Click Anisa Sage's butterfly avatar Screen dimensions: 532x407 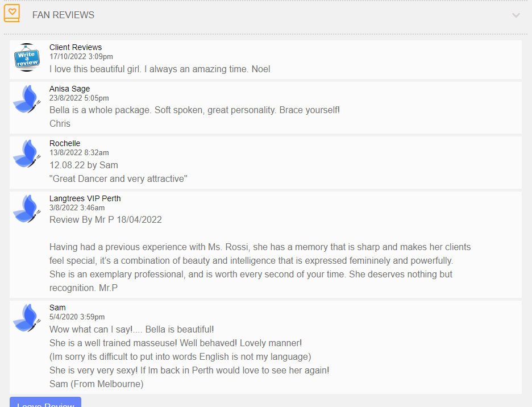(x=27, y=99)
